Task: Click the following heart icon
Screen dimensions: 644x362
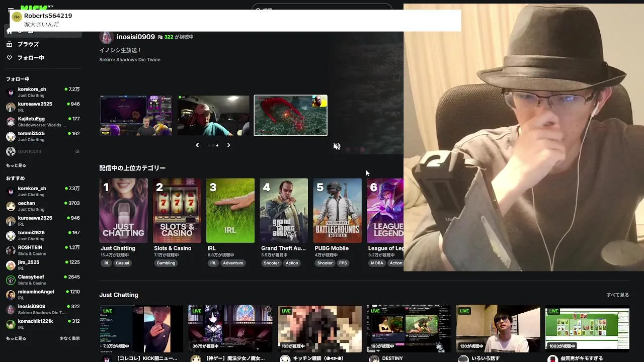Action: pos(9,58)
